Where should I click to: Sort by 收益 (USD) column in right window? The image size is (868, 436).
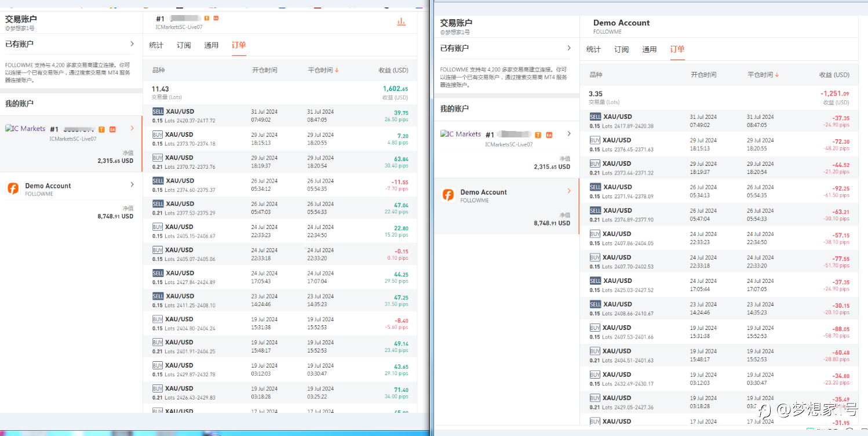[834, 75]
